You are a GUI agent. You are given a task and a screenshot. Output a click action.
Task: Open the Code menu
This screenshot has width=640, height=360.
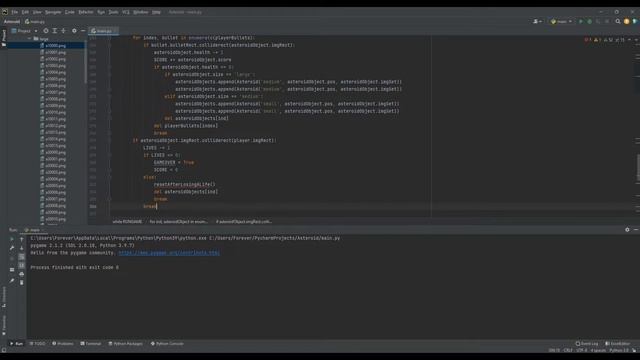[x=70, y=12]
